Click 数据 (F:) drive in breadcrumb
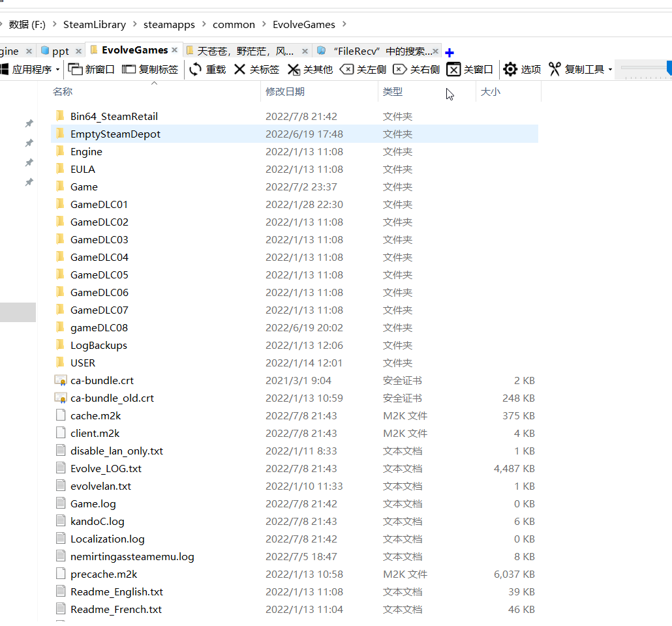672x626 pixels. pyautogui.click(x=27, y=25)
